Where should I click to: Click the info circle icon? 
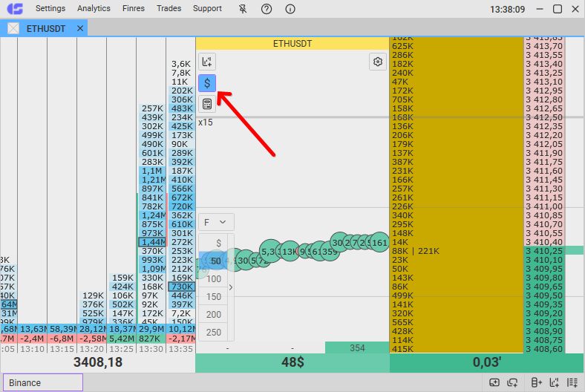tap(290, 9)
